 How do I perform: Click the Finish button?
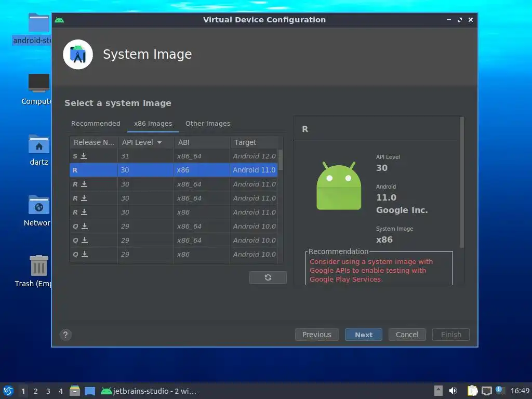[451, 335]
